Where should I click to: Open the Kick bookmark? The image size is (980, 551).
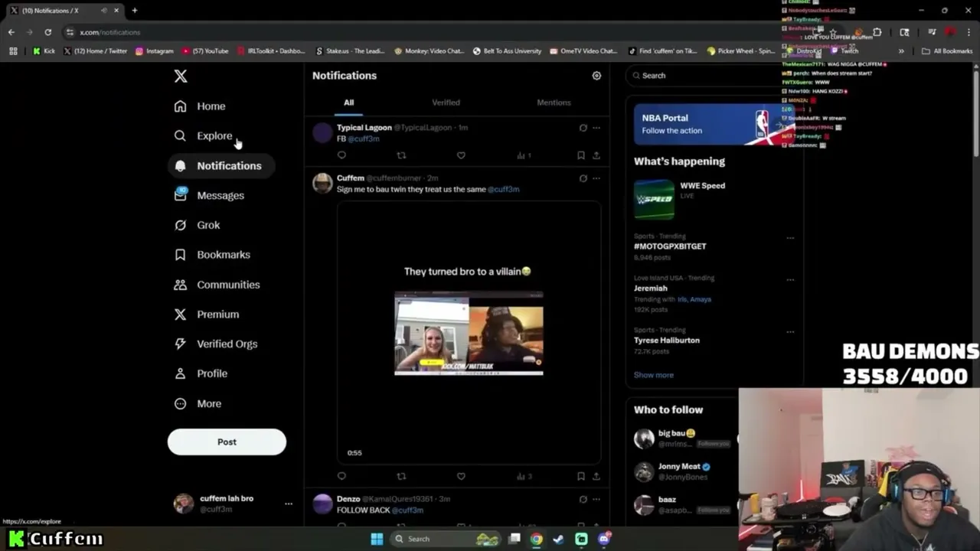44,51
